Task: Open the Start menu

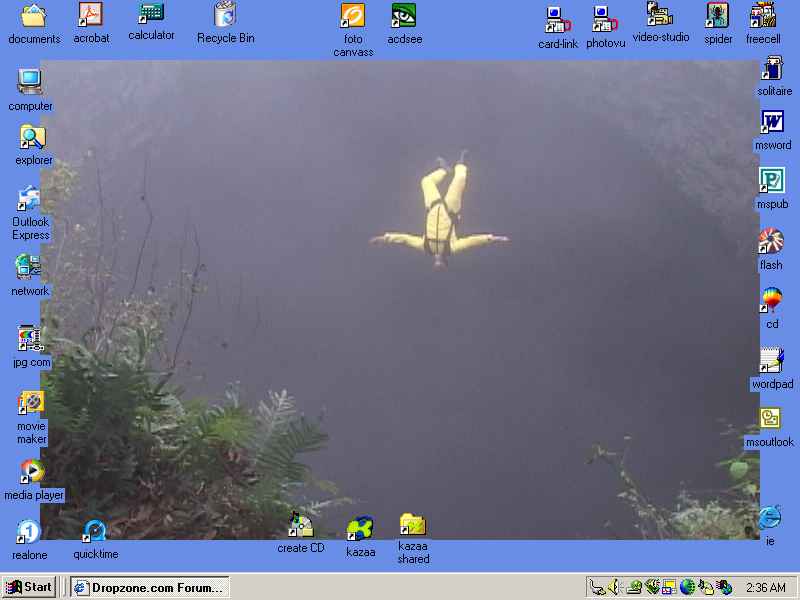Action: [29, 587]
